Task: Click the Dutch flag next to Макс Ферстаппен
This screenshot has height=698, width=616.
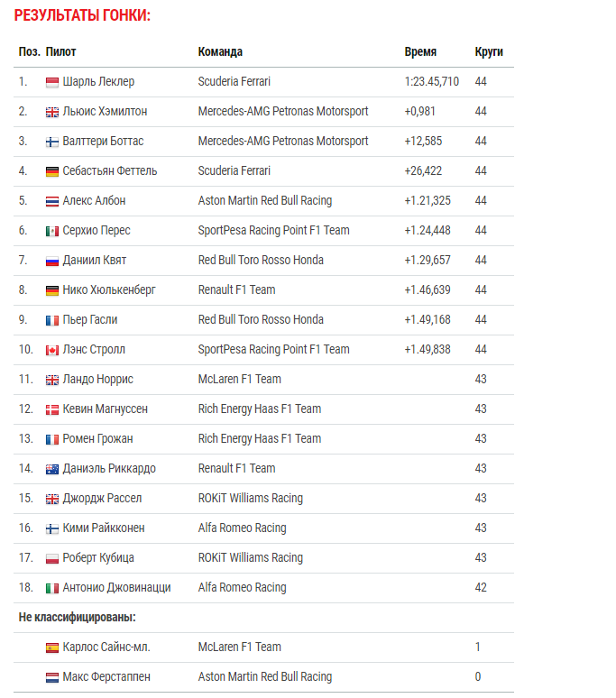Action: click(x=52, y=678)
